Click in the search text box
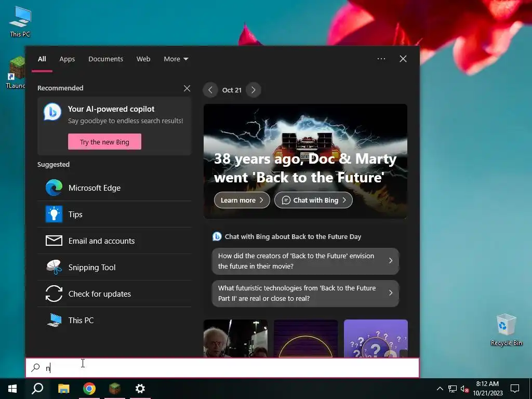Screen dimensions: 532x399 pyautogui.click(x=222, y=368)
